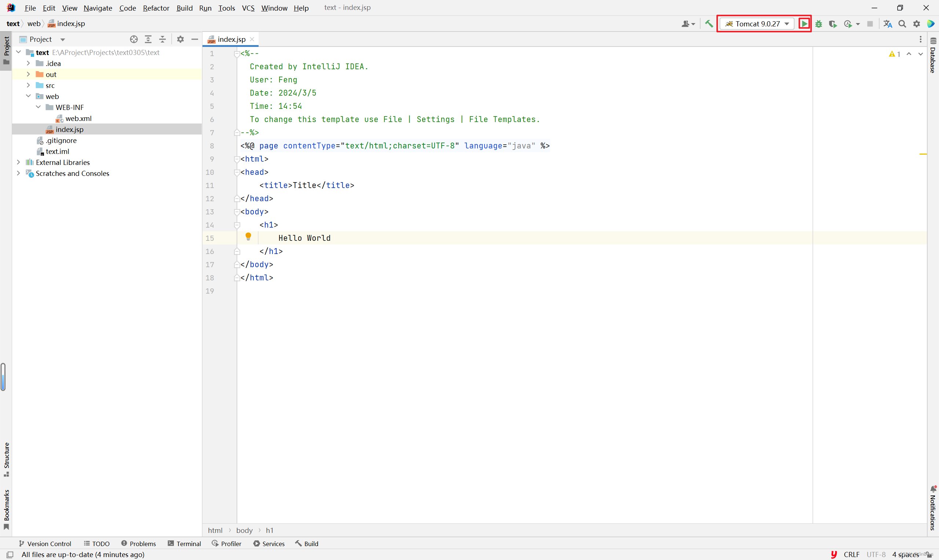The width and height of the screenshot is (939, 560).
Task: Run with Coverage using the shield icon
Action: [x=833, y=24]
